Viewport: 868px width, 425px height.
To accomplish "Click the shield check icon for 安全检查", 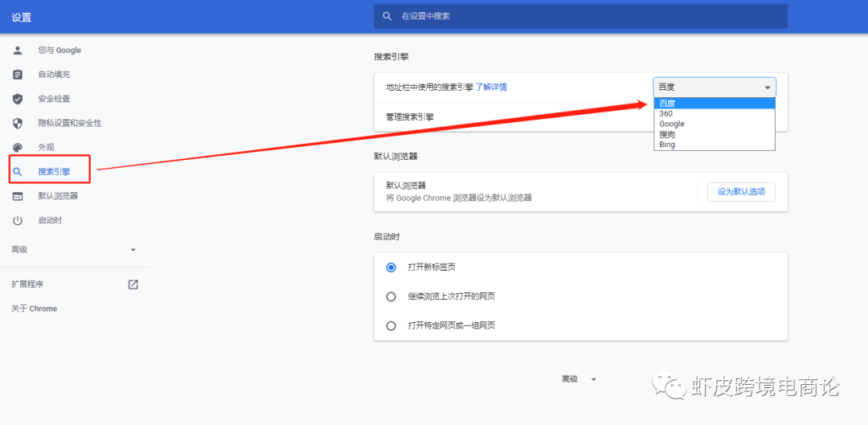I will tap(18, 99).
